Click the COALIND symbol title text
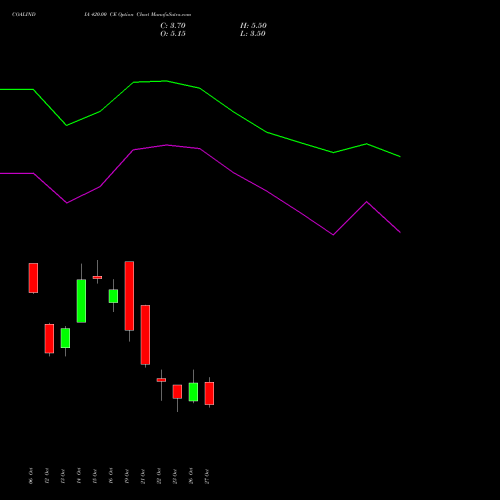 pyautogui.click(x=24, y=15)
